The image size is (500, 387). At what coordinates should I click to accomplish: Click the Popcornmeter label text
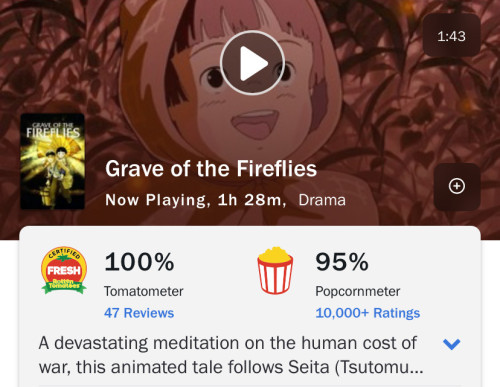[358, 291]
